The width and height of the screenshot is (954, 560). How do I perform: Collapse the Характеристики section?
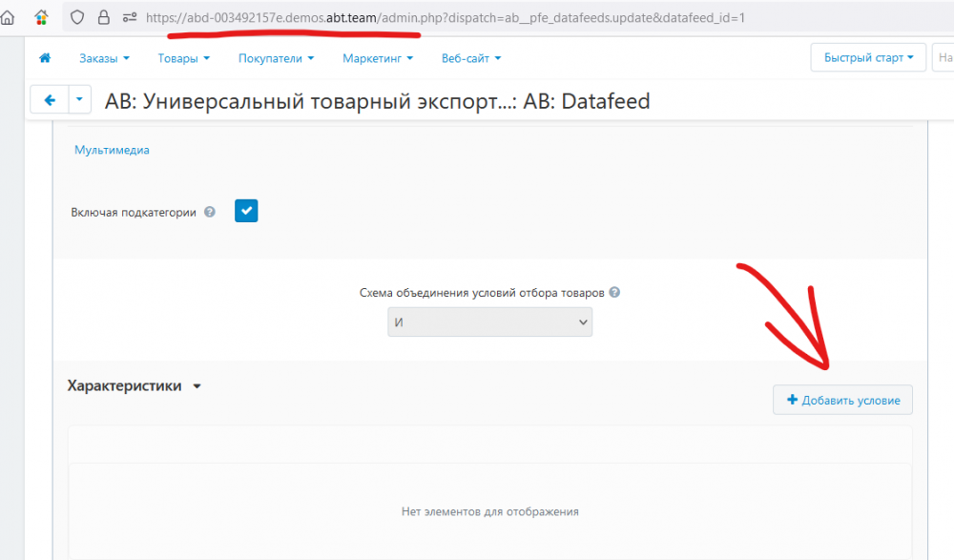click(x=197, y=387)
